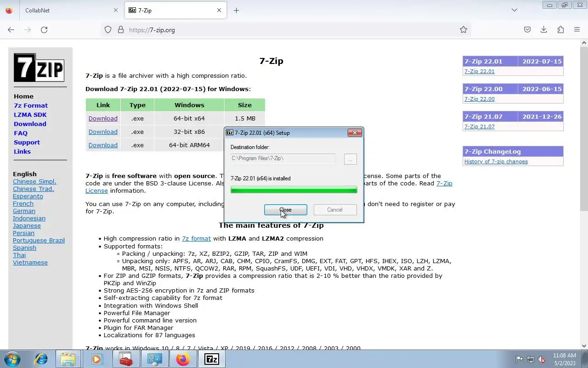Open the 7-Zip 22.01 news link
Viewport: 588px width, 368px height.
pos(479,71)
